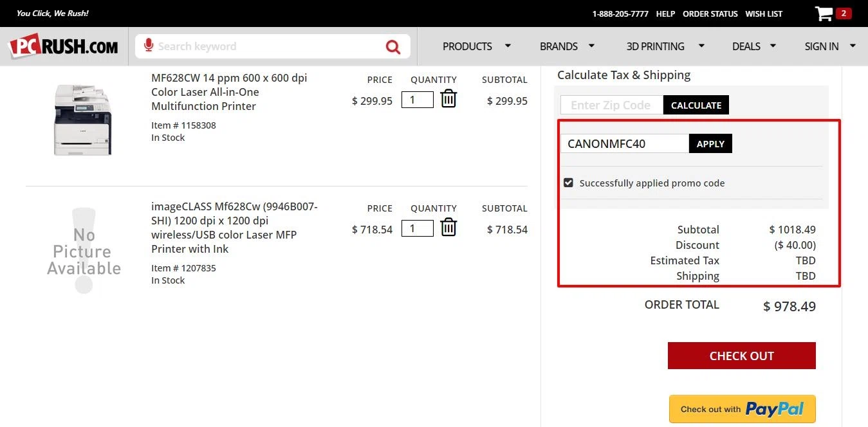Click the You Click, We Rush! slogan
The width and height of the screenshot is (868, 427).
point(53,14)
